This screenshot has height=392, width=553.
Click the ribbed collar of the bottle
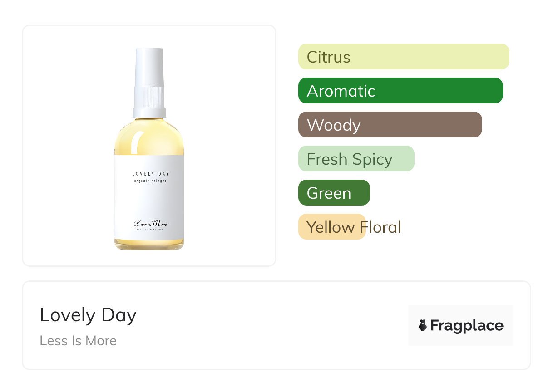(149, 97)
